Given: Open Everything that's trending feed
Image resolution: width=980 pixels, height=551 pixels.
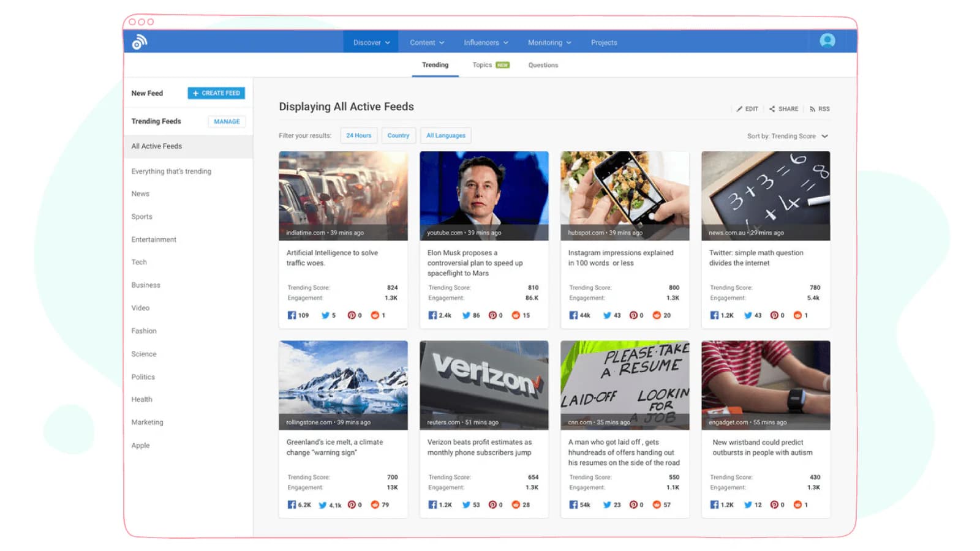Looking at the screenshot, I should (x=171, y=171).
